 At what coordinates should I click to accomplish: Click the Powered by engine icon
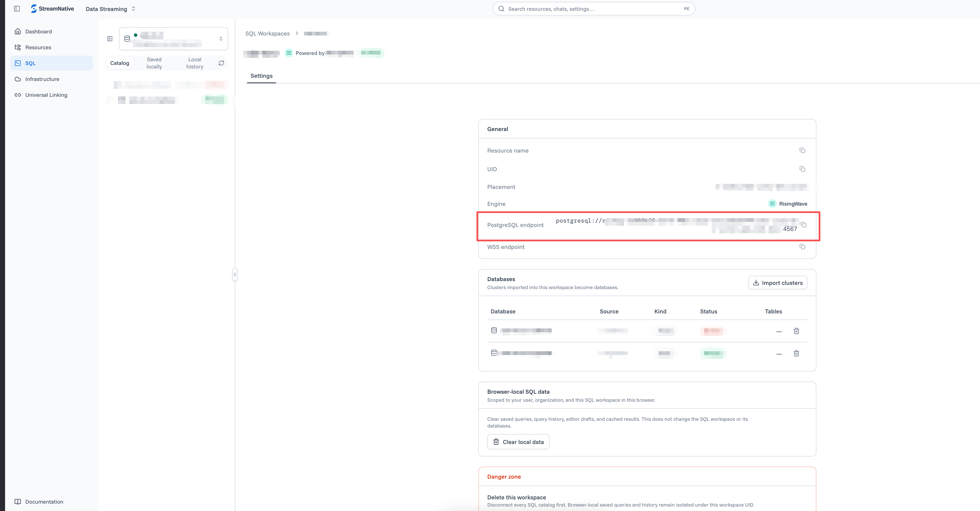click(289, 53)
